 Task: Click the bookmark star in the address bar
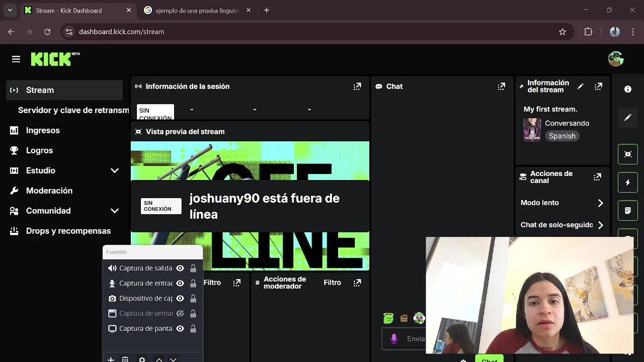click(562, 32)
